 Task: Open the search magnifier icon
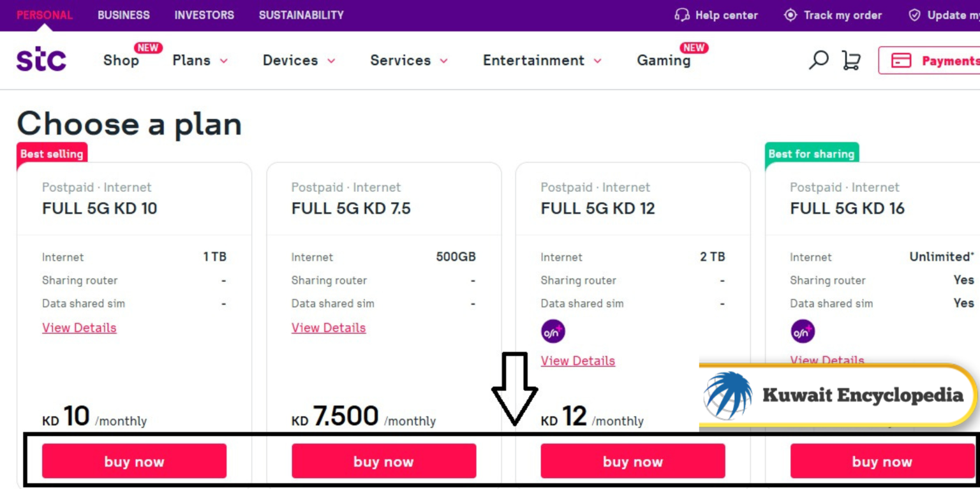click(819, 60)
